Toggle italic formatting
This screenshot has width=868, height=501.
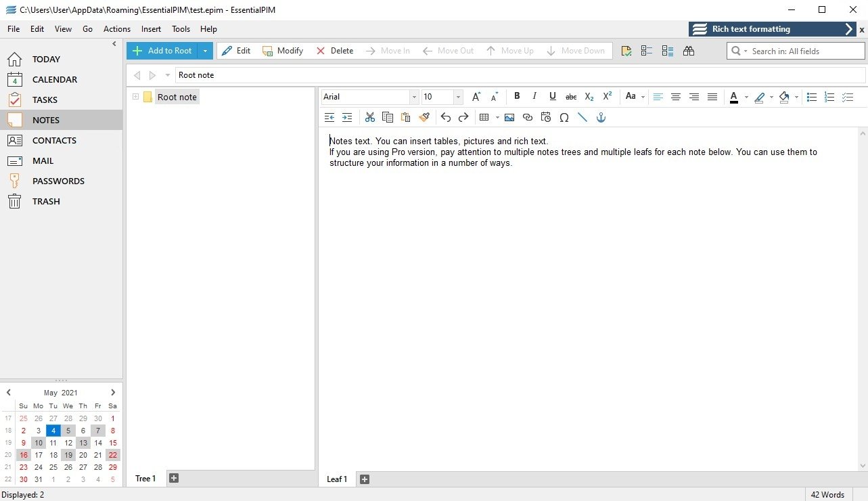[x=534, y=97]
